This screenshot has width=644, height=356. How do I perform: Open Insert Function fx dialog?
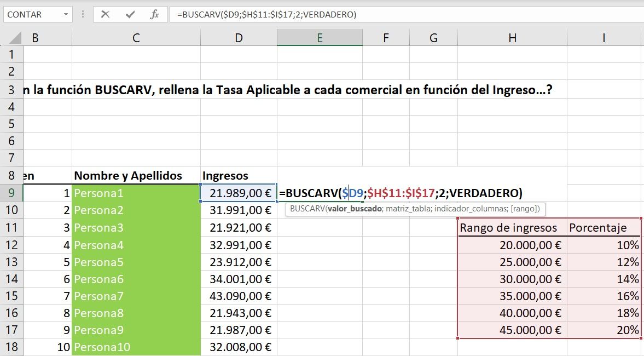point(155,15)
